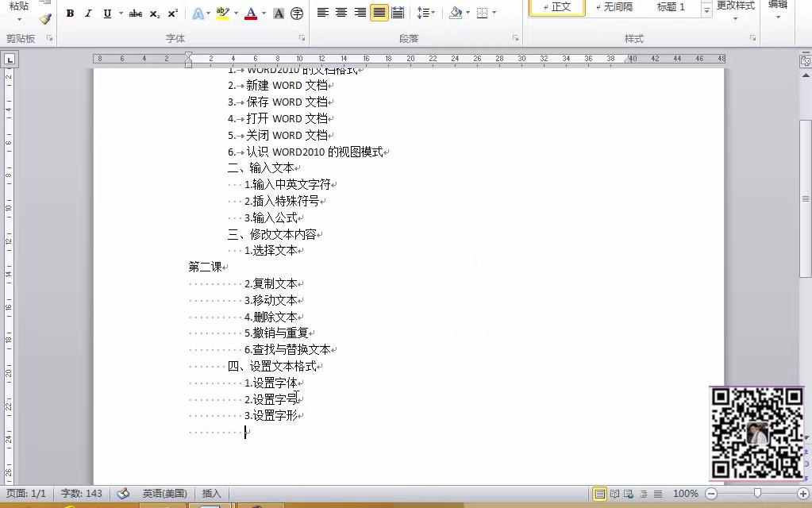Screen dimensions: 812x508
Task: Click the zoom in control near 100%
Action: (803, 493)
